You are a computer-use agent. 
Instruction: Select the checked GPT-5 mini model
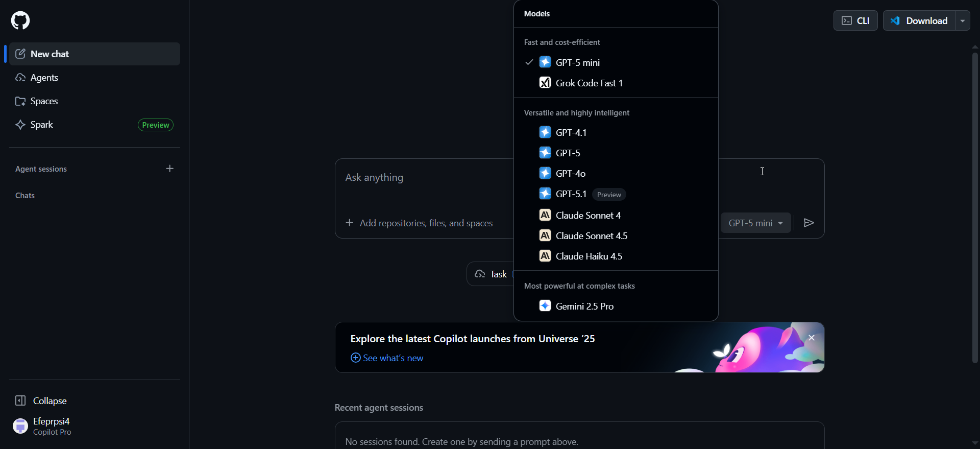tap(577, 62)
